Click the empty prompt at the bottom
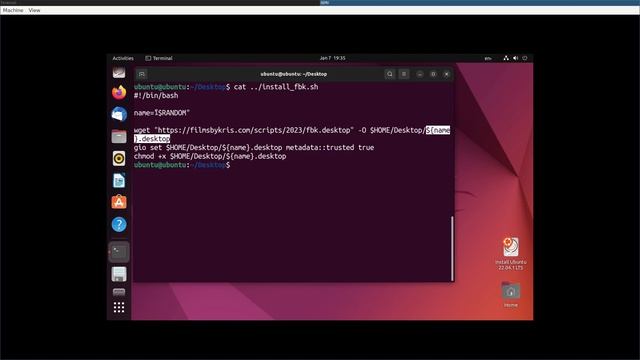The image size is (640, 360). click(x=182, y=165)
